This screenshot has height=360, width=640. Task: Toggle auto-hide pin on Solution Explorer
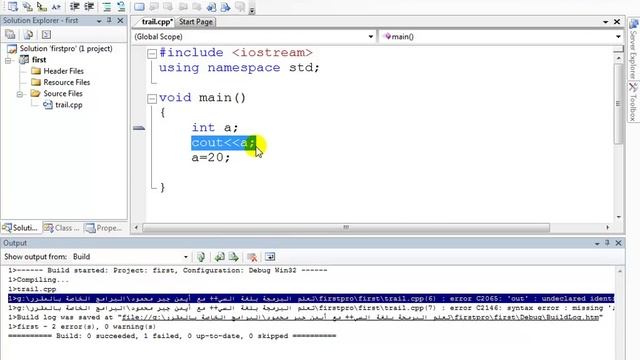[109, 20]
